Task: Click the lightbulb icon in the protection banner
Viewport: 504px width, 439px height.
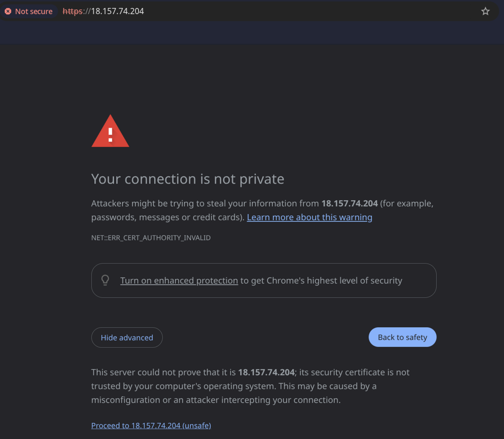Action: [x=105, y=280]
